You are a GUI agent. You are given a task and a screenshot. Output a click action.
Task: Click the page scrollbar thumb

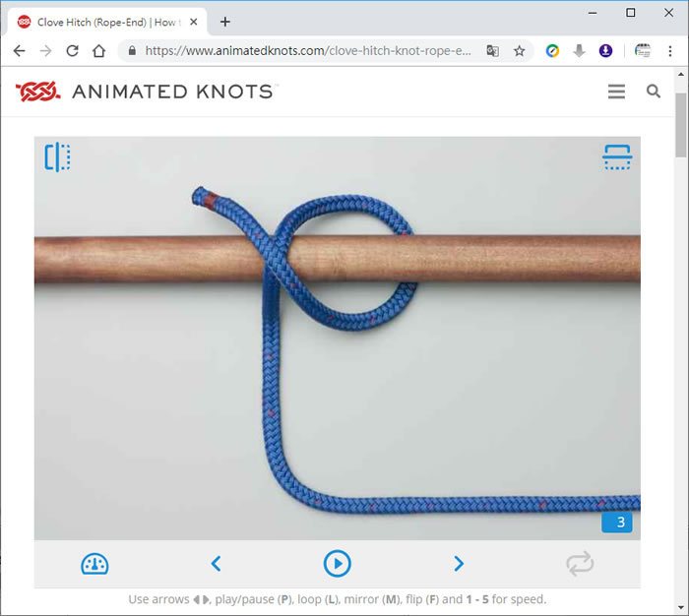click(681, 125)
